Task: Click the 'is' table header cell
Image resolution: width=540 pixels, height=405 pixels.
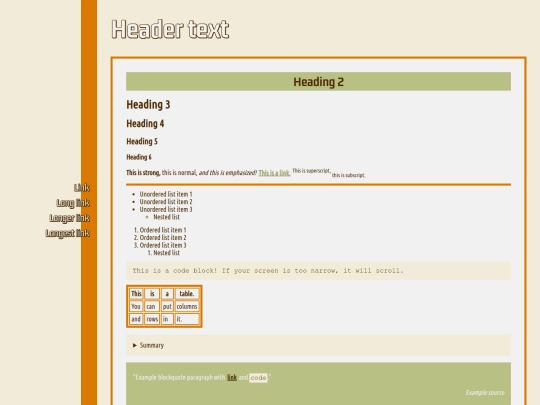Action: pos(152,294)
